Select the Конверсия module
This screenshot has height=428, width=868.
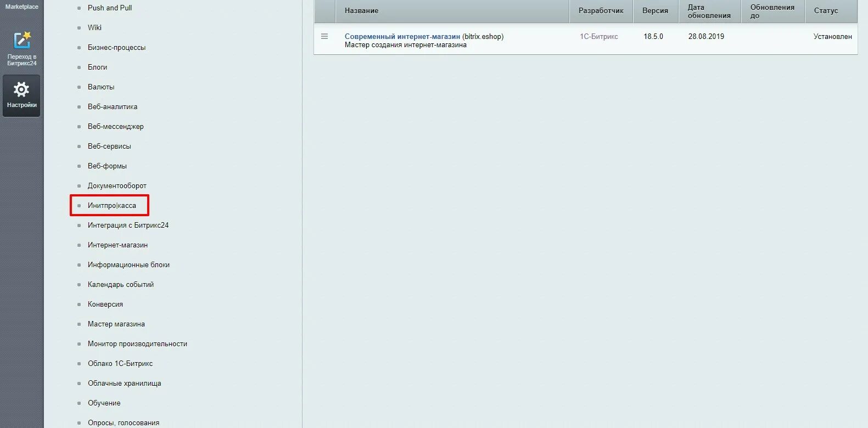coord(105,304)
